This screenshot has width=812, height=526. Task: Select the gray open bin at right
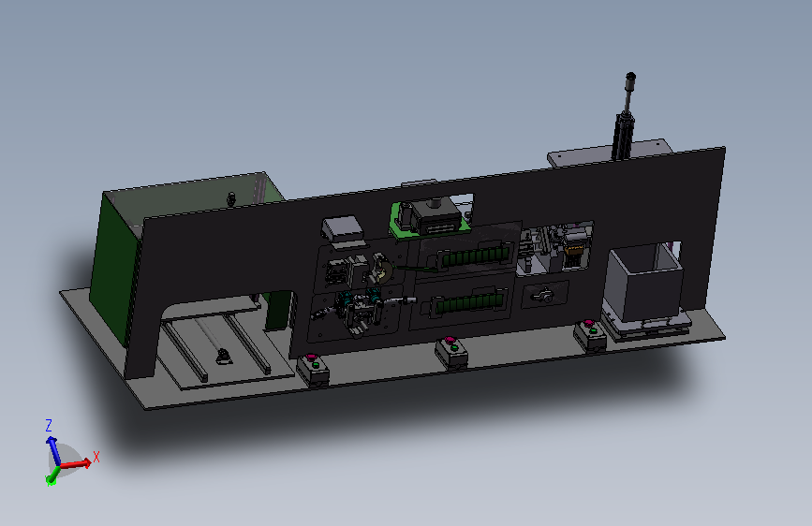(x=643, y=284)
